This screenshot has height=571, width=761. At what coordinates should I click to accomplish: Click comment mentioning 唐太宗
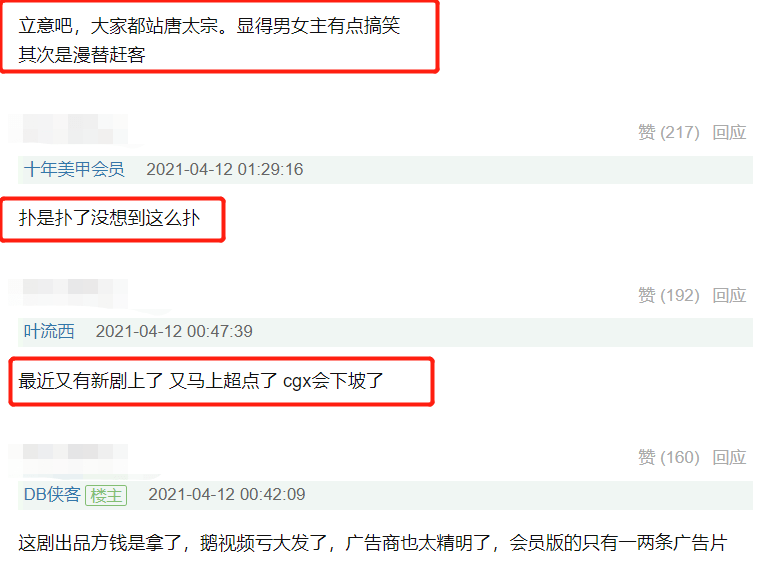[209, 40]
